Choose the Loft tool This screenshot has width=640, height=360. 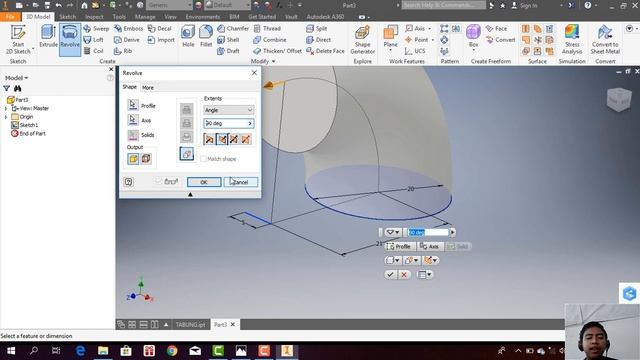pyautogui.click(x=93, y=40)
